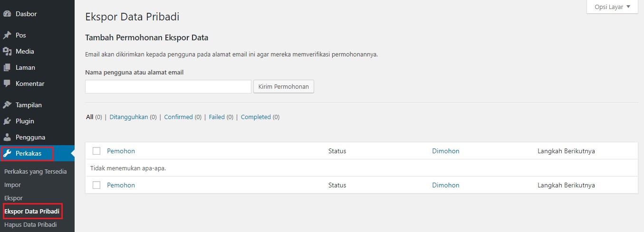Open the Laman menu
Image resolution: width=644 pixels, height=232 pixels.
click(x=25, y=67)
